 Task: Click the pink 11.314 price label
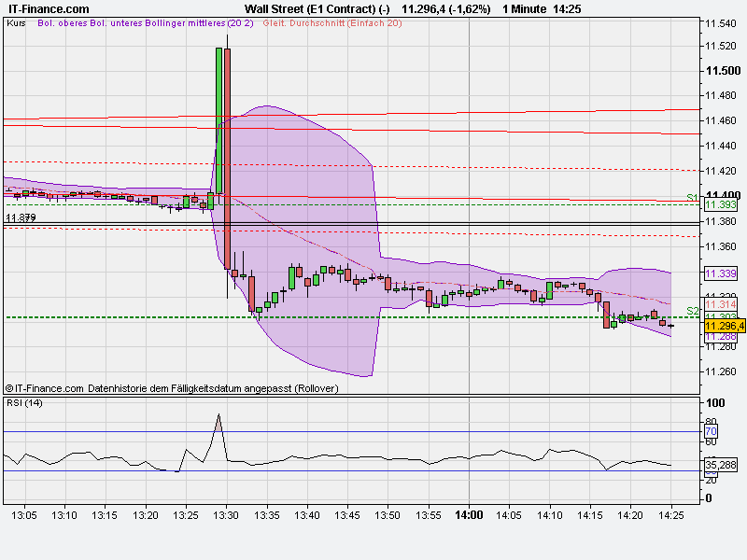(718, 304)
